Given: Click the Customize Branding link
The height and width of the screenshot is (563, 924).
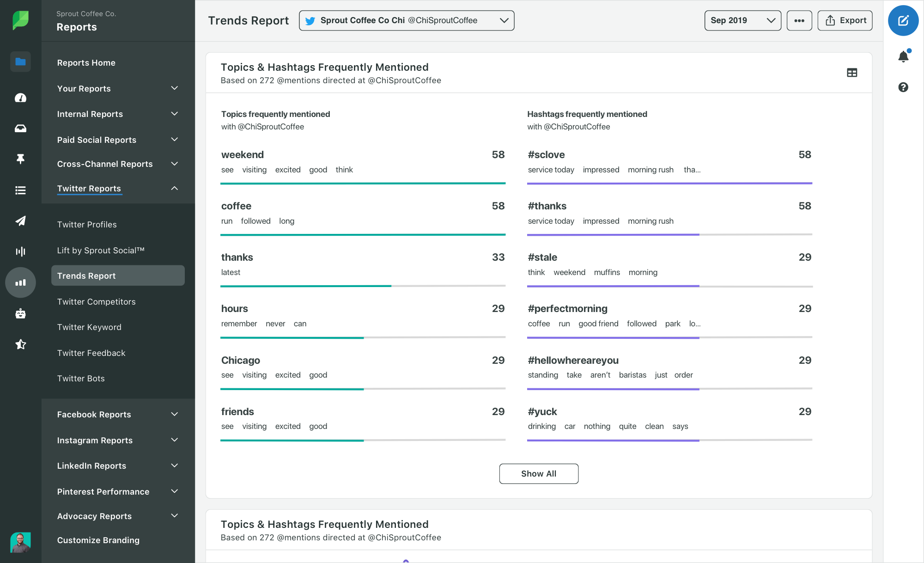Looking at the screenshot, I should pos(97,540).
